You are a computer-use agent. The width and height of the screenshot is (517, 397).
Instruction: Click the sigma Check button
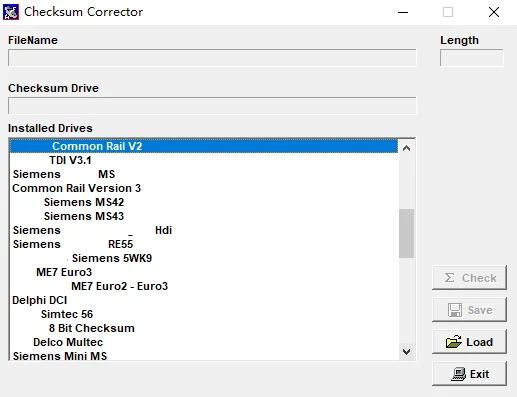tap(469, 278)
